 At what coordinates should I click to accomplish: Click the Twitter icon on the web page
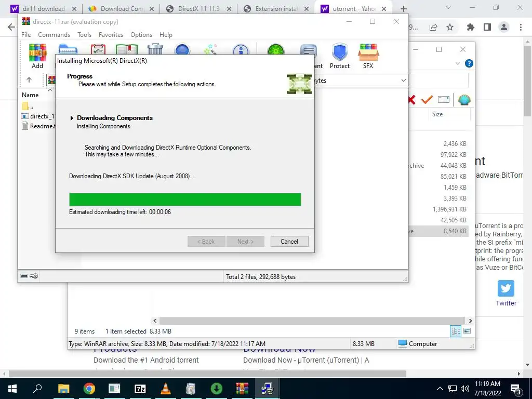tap(506, 288)
